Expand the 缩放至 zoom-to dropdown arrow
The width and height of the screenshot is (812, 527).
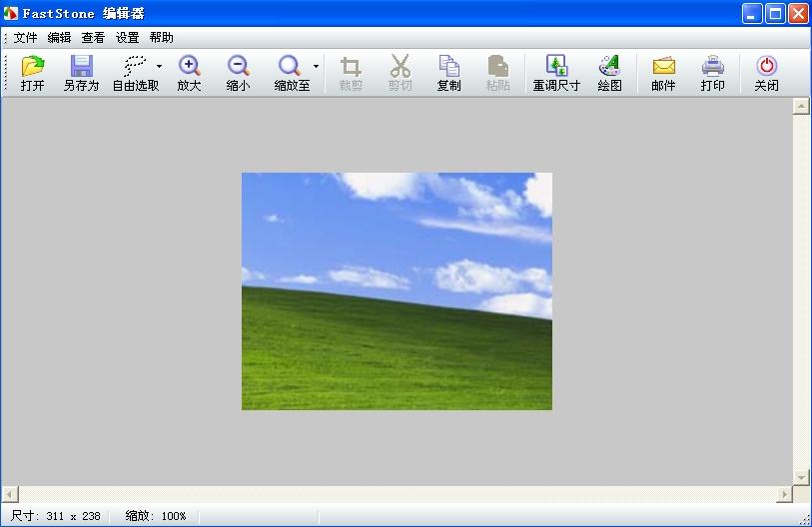(x=316, y=67)
